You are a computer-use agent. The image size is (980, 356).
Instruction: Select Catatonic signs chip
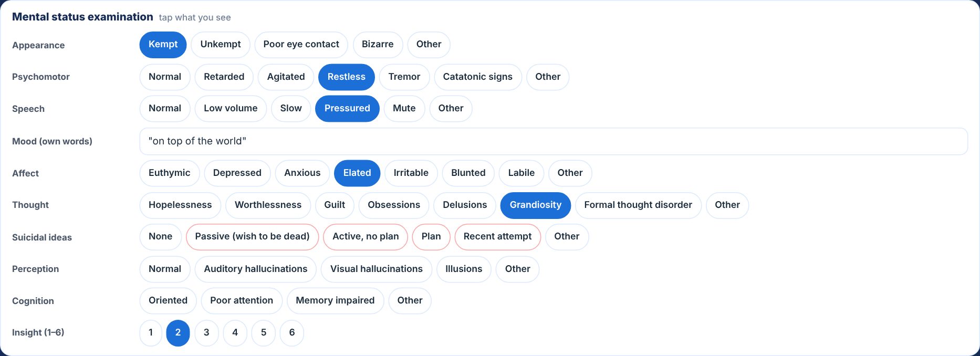point(477,77)
